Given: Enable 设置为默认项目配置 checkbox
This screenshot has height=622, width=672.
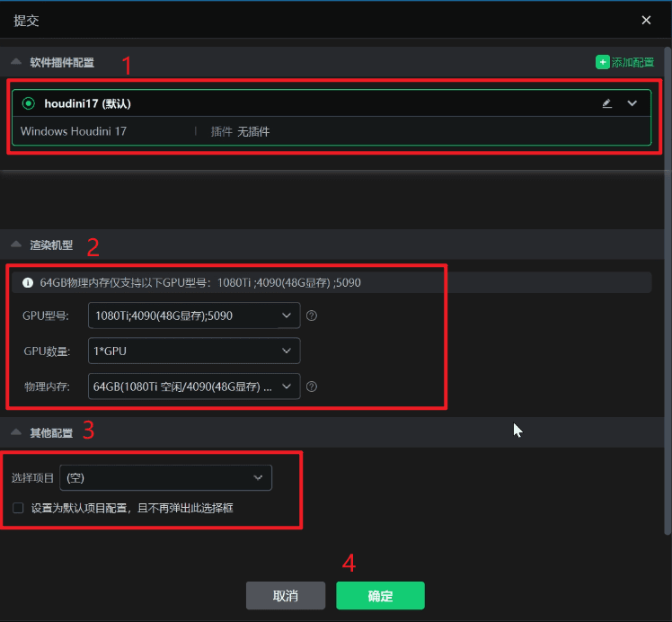Looking at the screenshot, I should [18, 508].
